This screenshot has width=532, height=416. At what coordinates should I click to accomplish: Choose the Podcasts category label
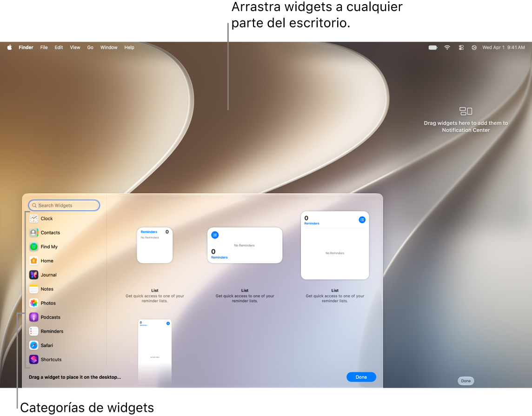(x=51, y=317)
